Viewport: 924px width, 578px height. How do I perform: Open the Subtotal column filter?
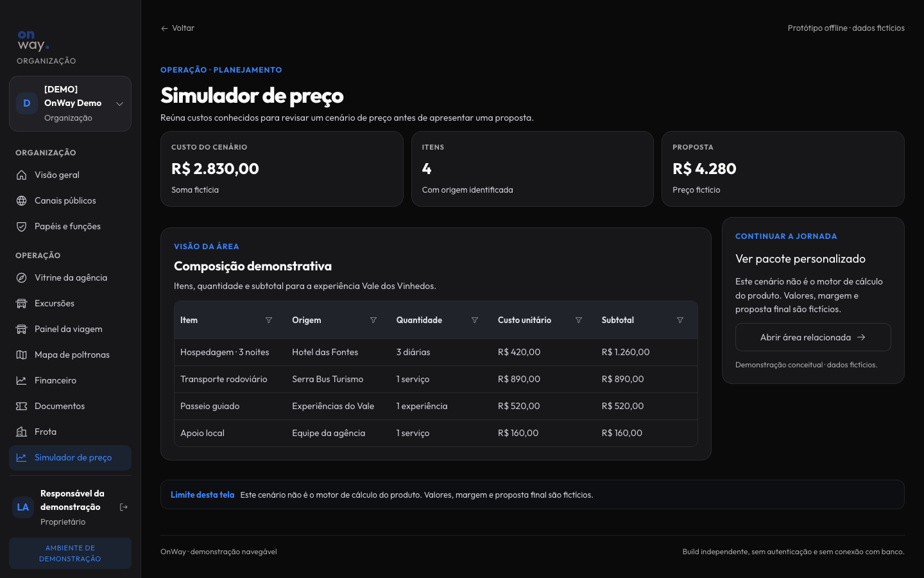click(680, 320)
